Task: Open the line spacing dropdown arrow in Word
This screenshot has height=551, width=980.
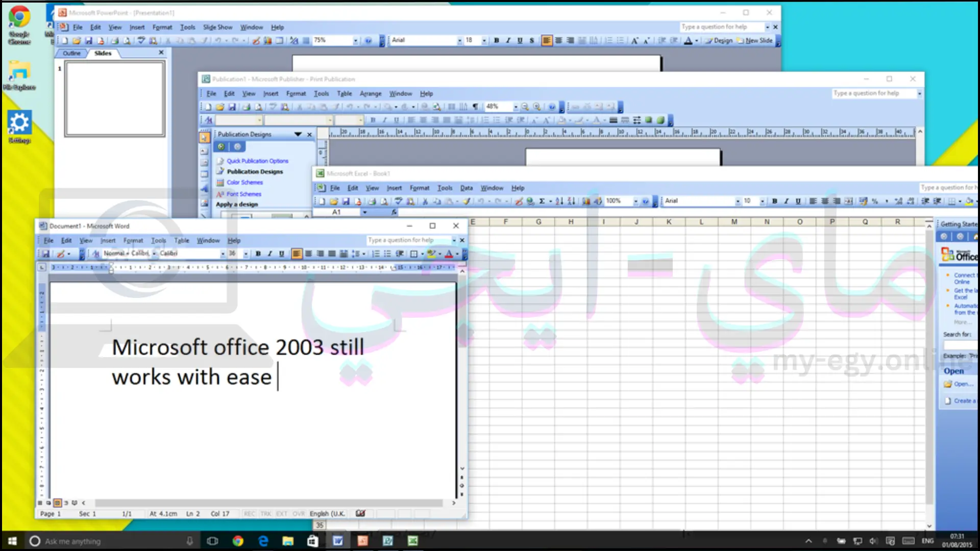Action: coord(363,254)
